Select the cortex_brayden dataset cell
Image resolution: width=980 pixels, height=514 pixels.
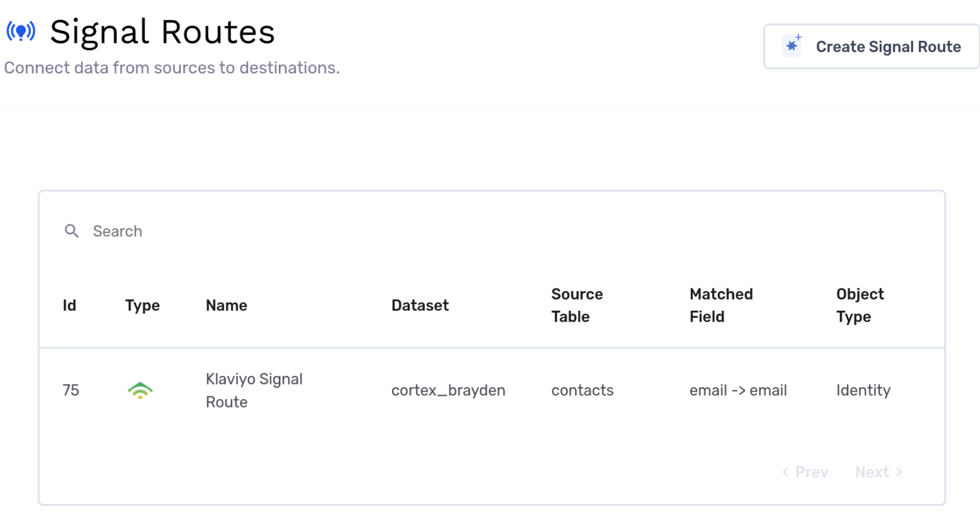[x=448, y=391]
